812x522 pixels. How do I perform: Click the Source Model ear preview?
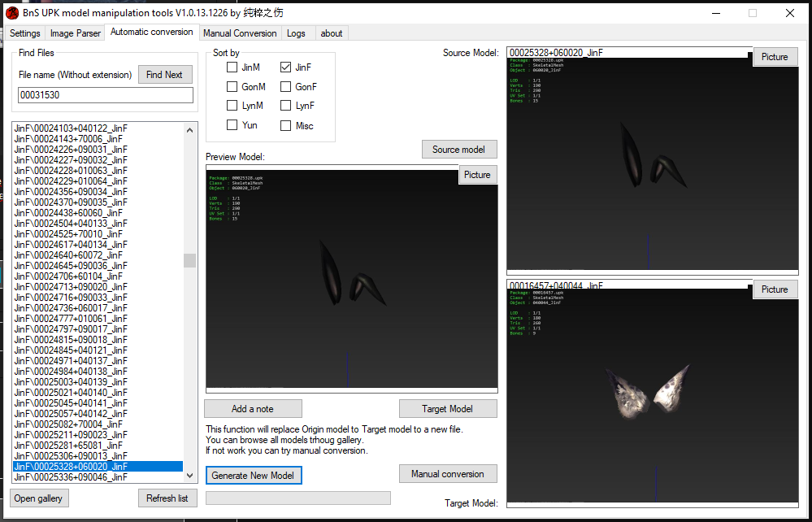[x=653, y=163]
